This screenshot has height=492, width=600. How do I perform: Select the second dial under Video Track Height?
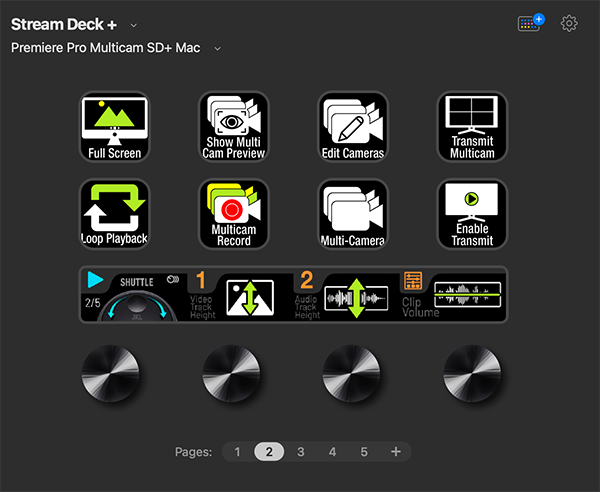(231, 374)
